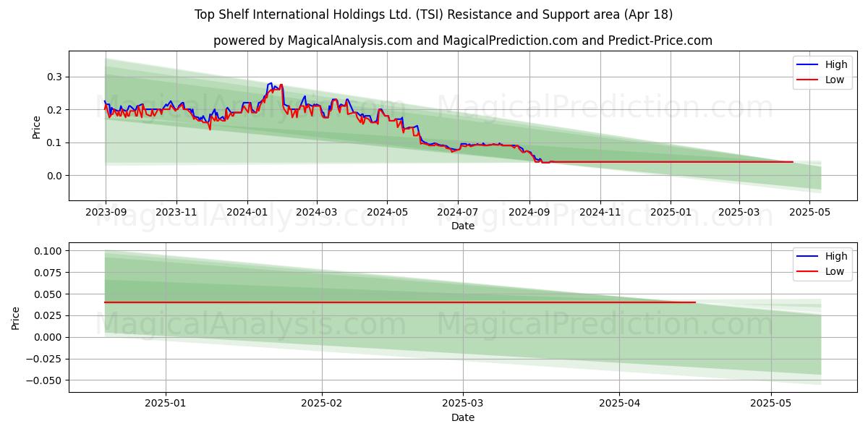Screen dimensions: 868x434
Task: Click the 'powered by MagicalAnalysis.com' subtitle
Action: [x=462, y=41]
